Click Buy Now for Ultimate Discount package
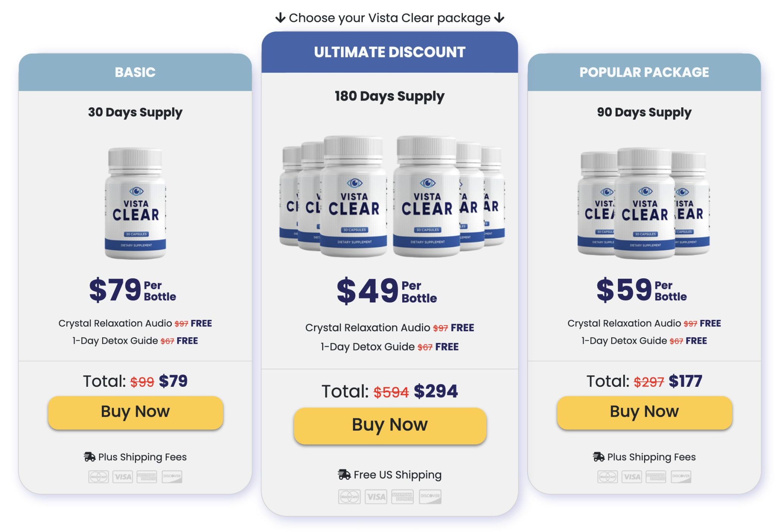Viewport: 775px width, 532px height. 390,426
